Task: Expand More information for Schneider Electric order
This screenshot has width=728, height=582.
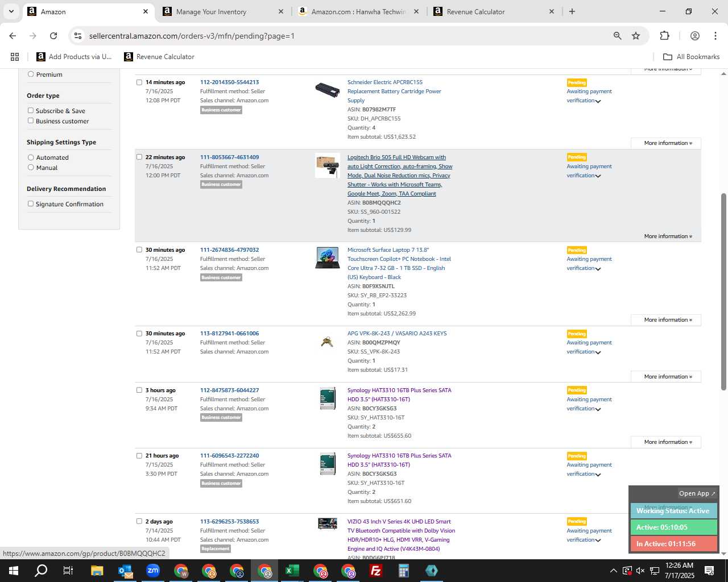Action: click(666, 143)
